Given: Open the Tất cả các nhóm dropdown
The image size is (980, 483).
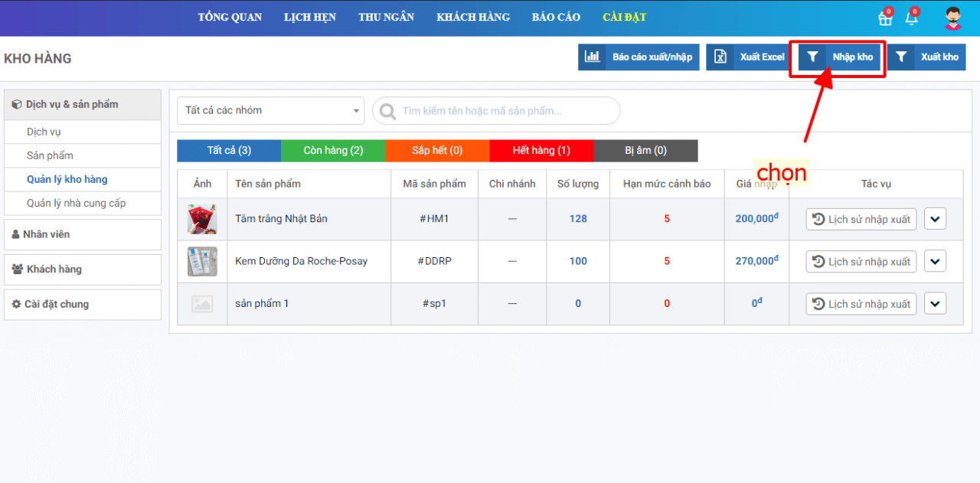Looking at the screenshot, I should point(270,110).
